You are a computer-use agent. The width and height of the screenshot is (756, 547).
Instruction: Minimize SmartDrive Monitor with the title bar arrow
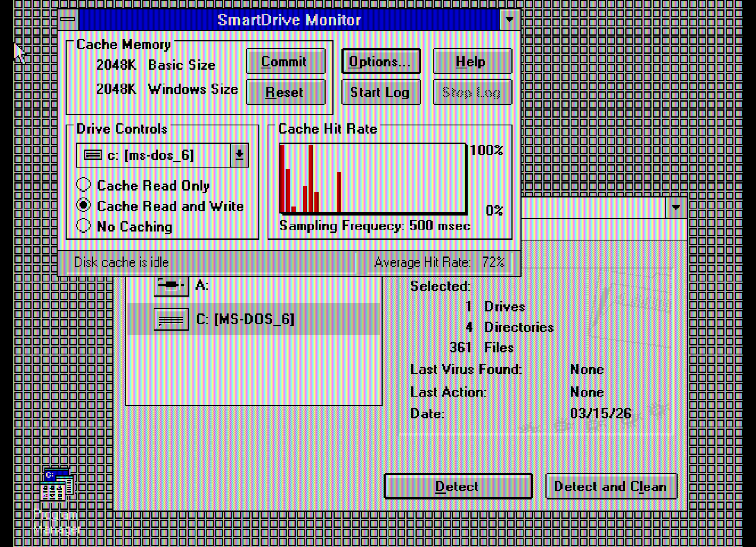tap(509, 19)
